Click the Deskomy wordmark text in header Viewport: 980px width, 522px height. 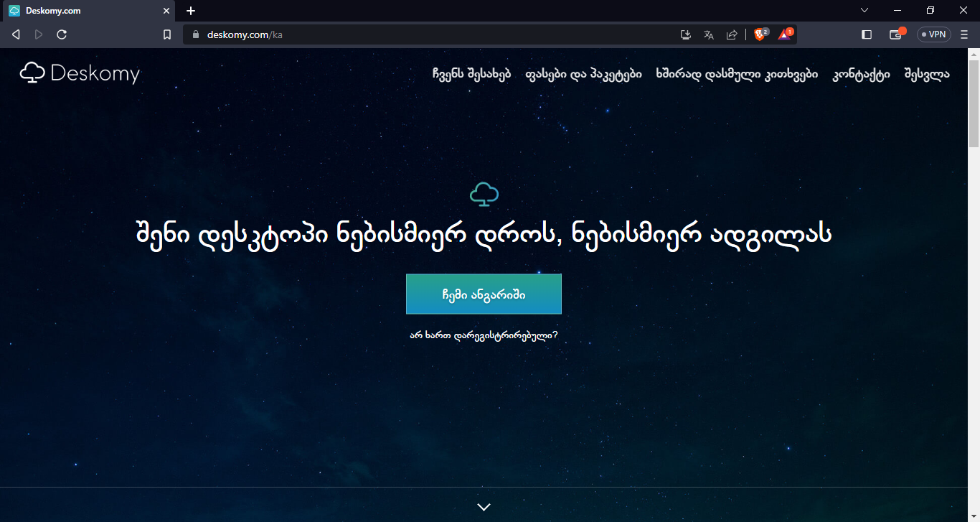pyautogui.click(x=95, y=74)
